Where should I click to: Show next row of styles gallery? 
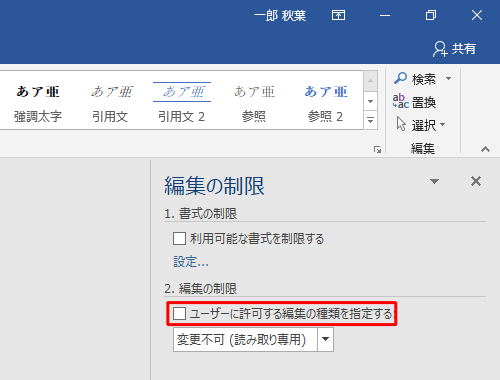(x=370, y=101)
